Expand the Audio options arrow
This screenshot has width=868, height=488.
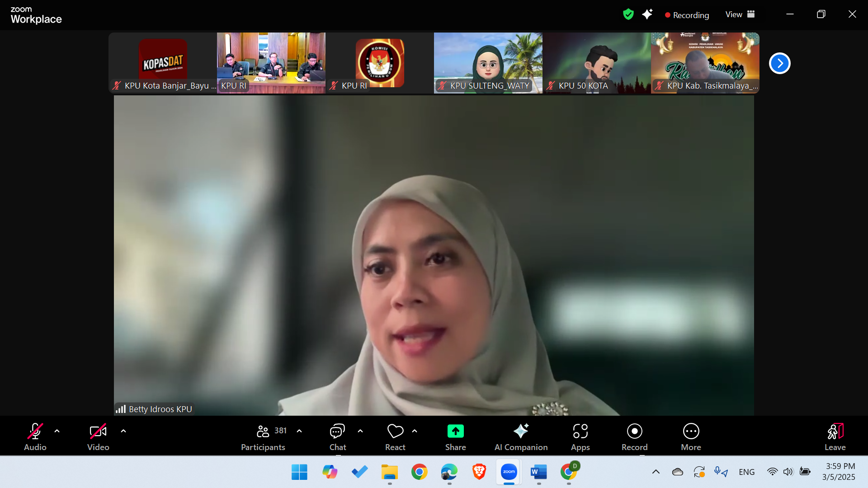[57, 431]
